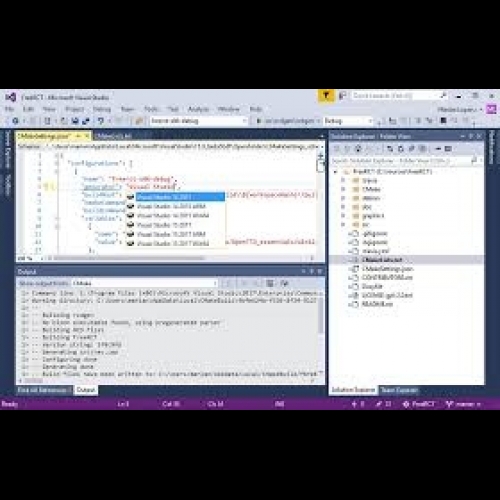500x500 pixels.
Task: Toggle INS insert mode in status bar
Action: [x=279, y=404]
